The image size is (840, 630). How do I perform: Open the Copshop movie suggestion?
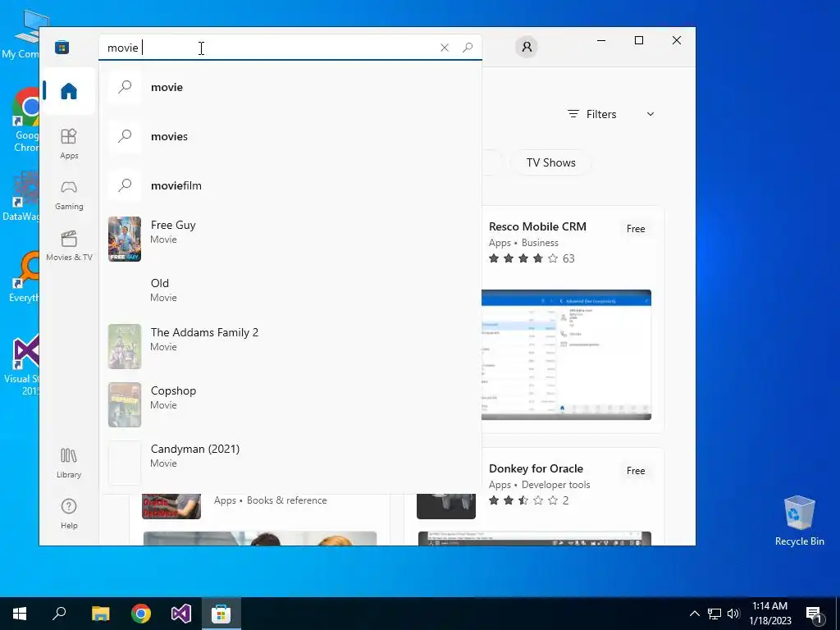[x=290, y=404]
